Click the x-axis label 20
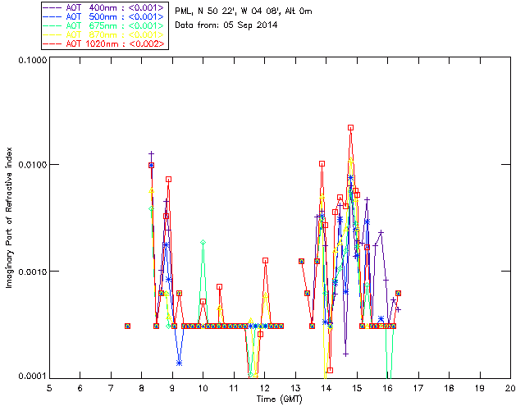 coord(510,389)
